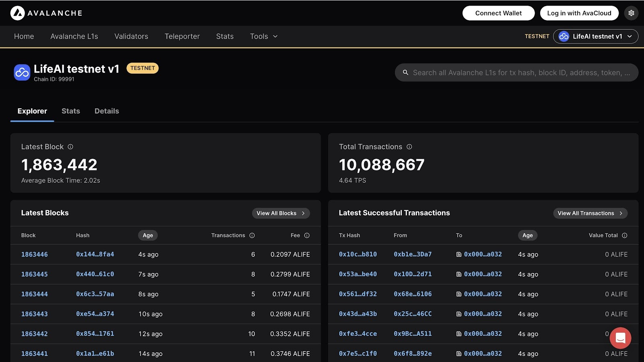
Task: Open block 1863445 link
Action: [x=34, y=274]
